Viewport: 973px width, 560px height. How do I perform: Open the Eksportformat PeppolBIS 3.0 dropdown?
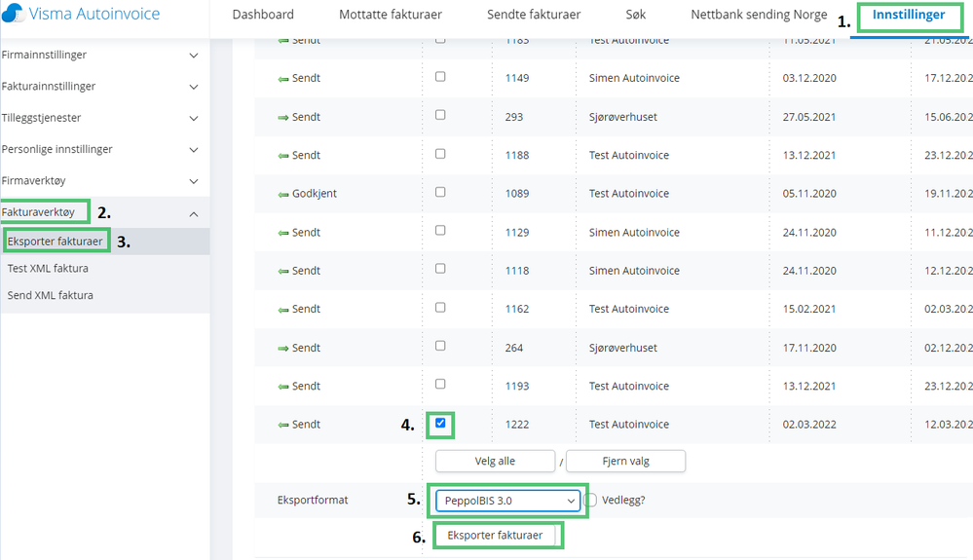[507, 501]
